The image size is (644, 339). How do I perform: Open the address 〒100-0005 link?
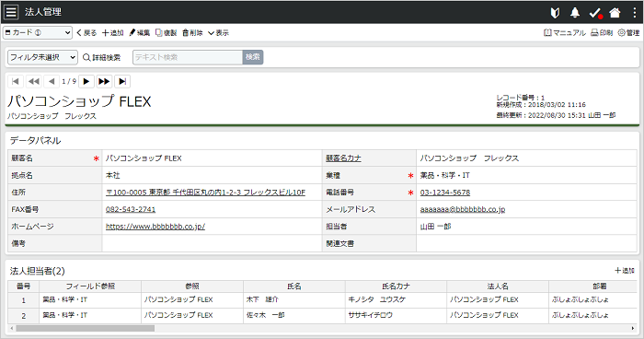point(205,193)
